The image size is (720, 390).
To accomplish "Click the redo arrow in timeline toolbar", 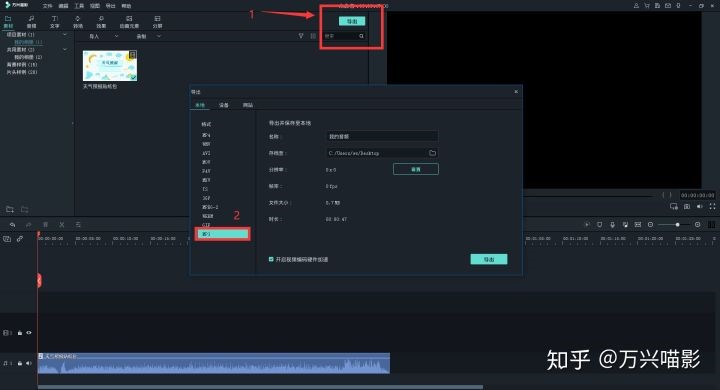I will coord(28,225).
